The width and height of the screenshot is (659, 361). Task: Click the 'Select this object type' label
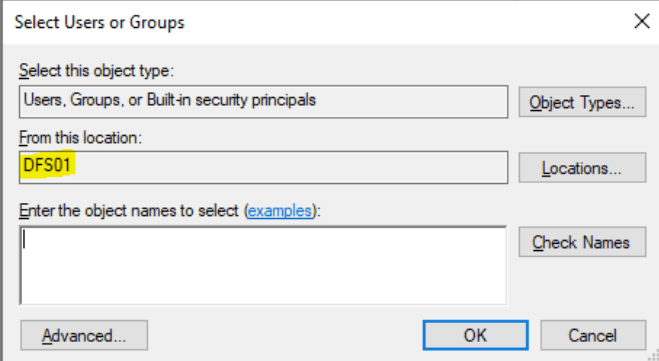[96, 71]
